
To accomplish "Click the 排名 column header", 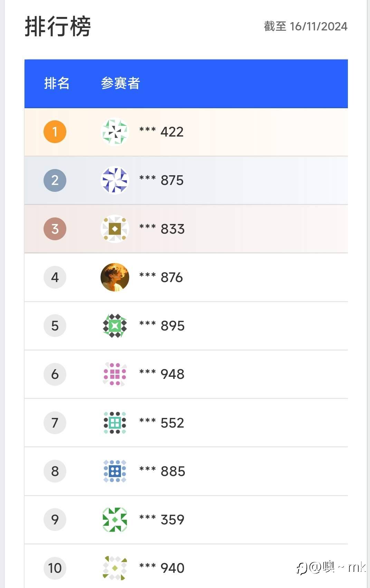I will (x=57, y=83).
